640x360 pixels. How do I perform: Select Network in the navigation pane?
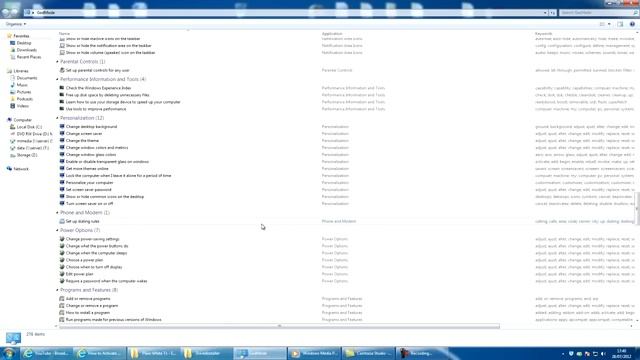pyautogui.click(x=21, y=169)
